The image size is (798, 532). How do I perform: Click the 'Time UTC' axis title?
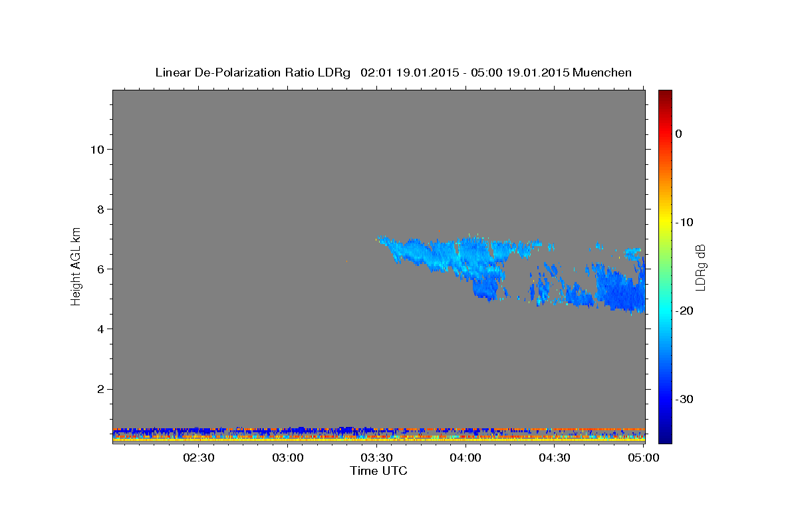378,471
